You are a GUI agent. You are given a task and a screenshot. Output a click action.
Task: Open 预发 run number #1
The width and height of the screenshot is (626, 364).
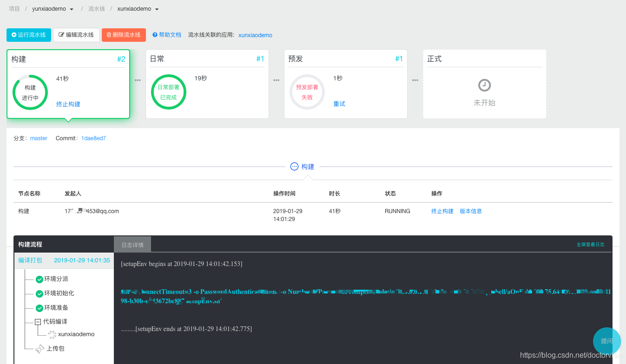399,58
